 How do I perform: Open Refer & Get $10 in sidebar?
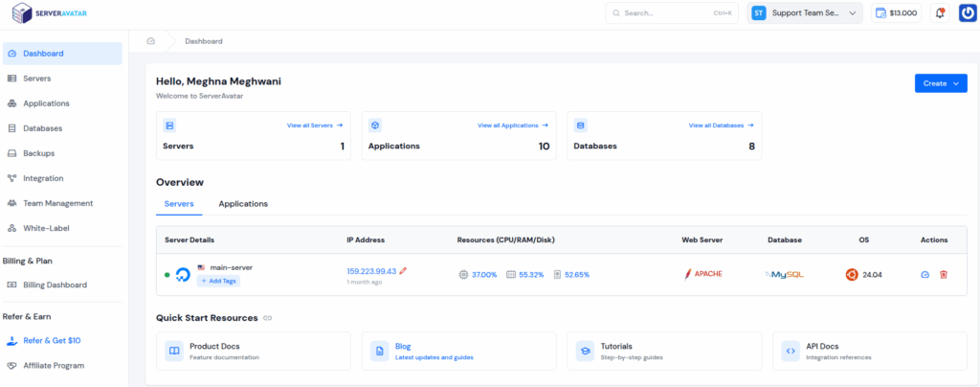click(53, 340)
